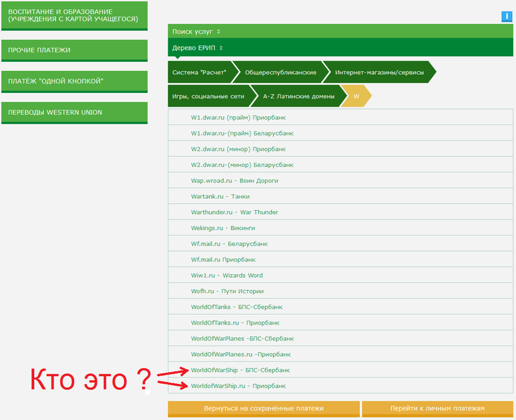Image resolution: width=516 pixels, height=420 pixels.
Task: Go to Игры, социальные сети breadcrumb
Action: click(210, 96)
